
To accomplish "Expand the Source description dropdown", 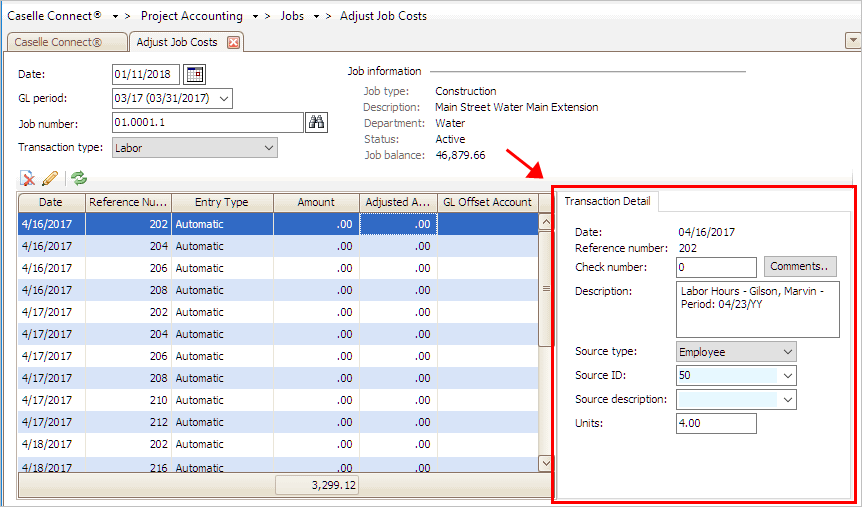I will pos(788,400).
